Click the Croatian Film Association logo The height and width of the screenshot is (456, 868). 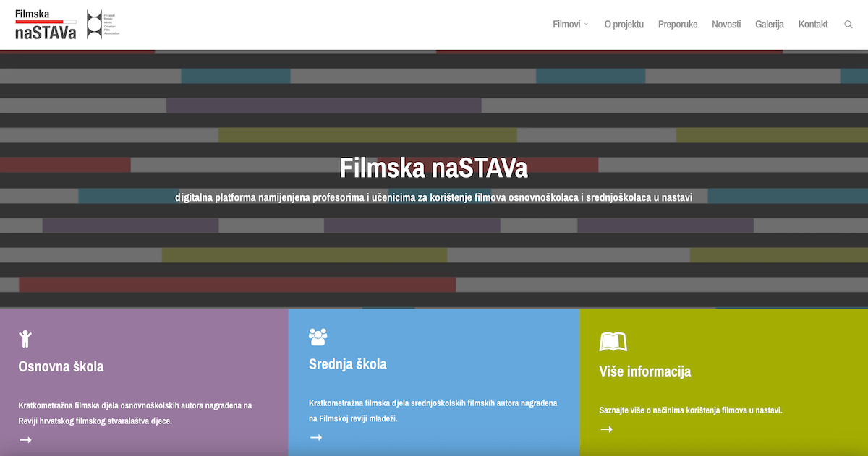click(x=102, y=24)
